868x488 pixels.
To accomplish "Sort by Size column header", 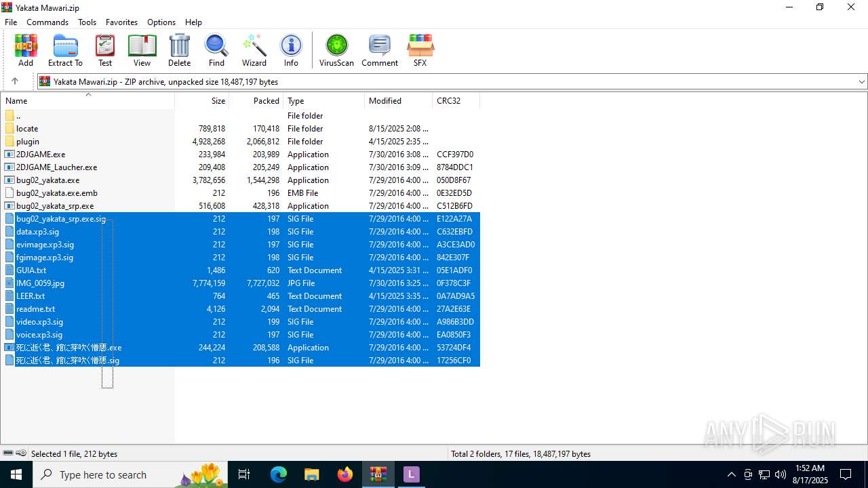I will coord(202,101).
